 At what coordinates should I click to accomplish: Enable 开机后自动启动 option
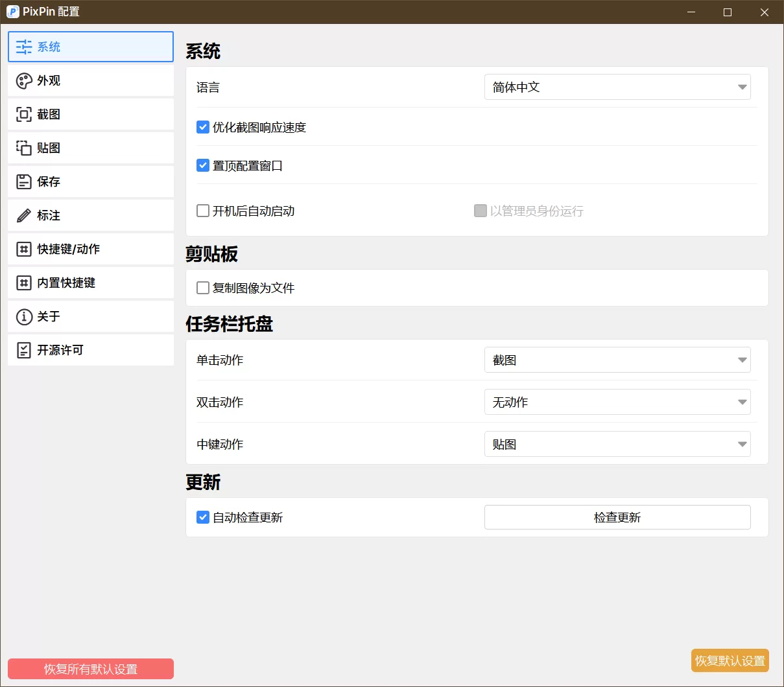pyautogui.click(x=202, y=211)
